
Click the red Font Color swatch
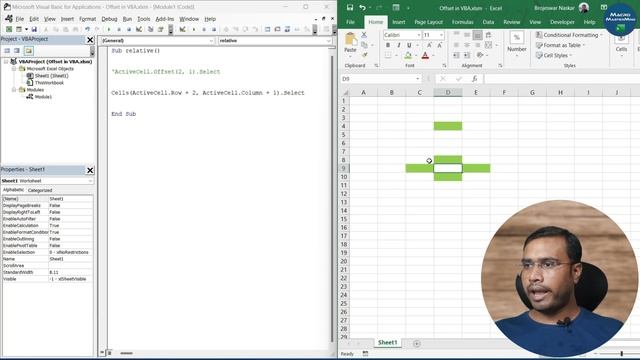coord(425,55)
